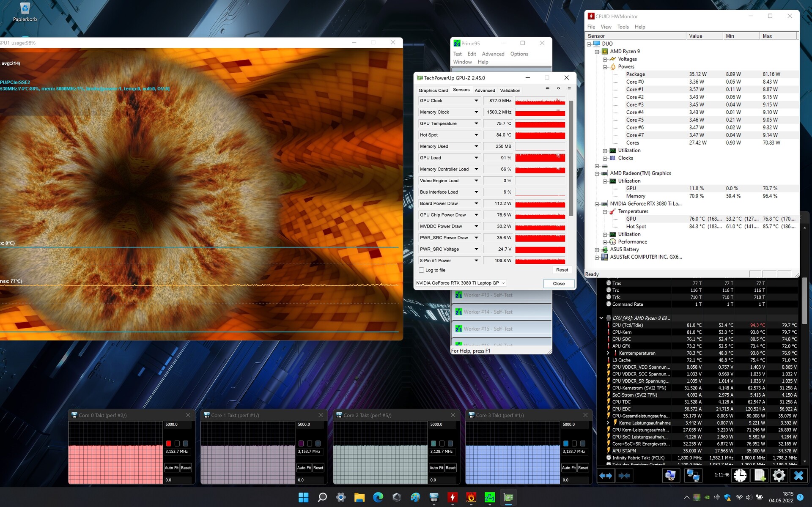Viewport: 812px width, 507px height.
Task: Click the GPU-Z screenshot camera icon
Action: coord(547,88)
